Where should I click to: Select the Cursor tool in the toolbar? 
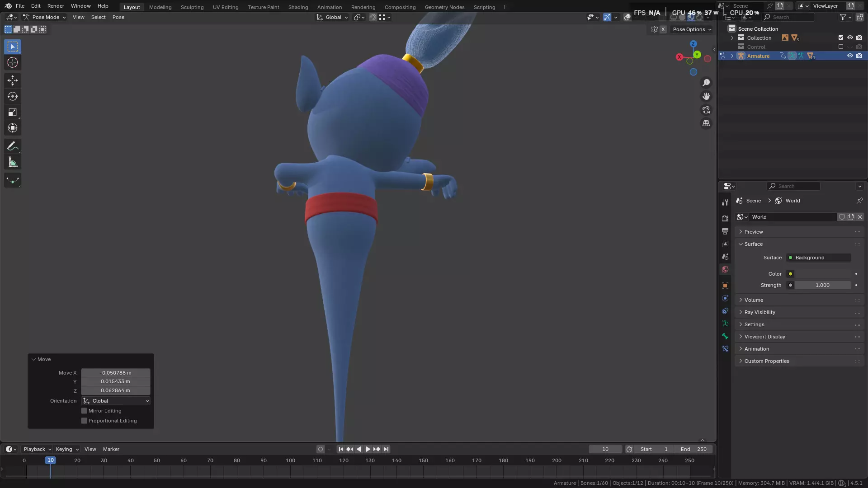tap(13, 63)
